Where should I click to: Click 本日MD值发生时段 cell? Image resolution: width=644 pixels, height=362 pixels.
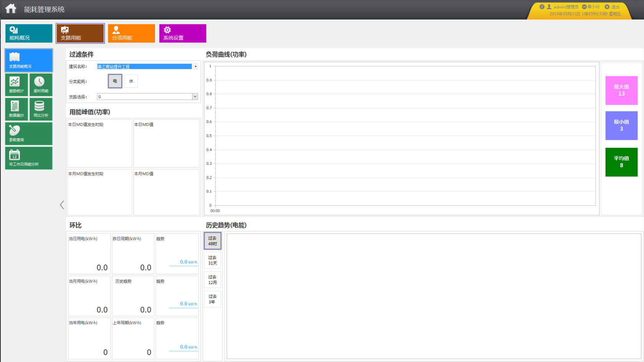pos(100,143)
